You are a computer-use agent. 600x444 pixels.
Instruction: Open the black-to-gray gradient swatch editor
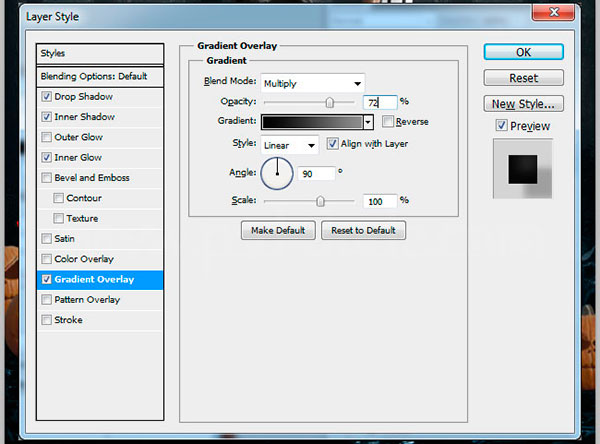point(312,122)
